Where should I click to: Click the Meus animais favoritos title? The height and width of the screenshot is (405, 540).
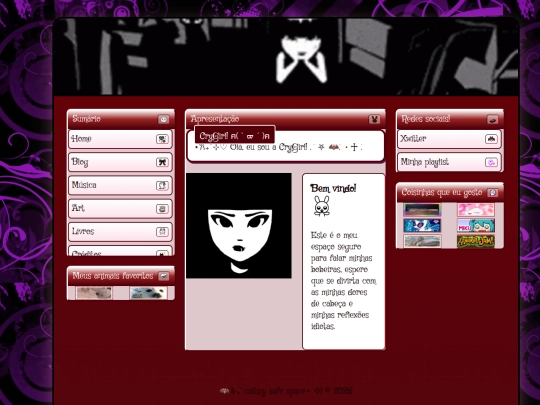(113, 276)
